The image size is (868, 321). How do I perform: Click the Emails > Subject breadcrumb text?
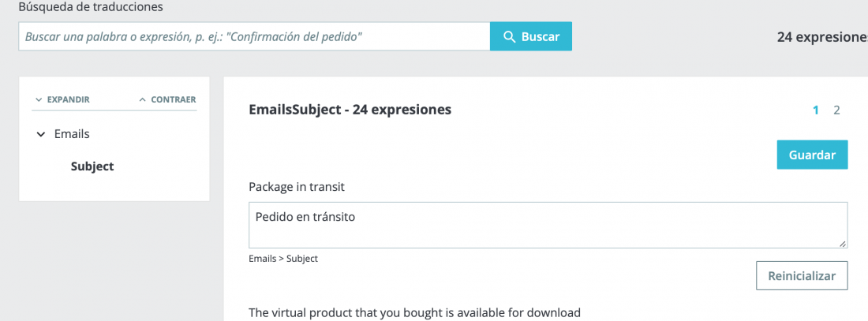[283, 259]
